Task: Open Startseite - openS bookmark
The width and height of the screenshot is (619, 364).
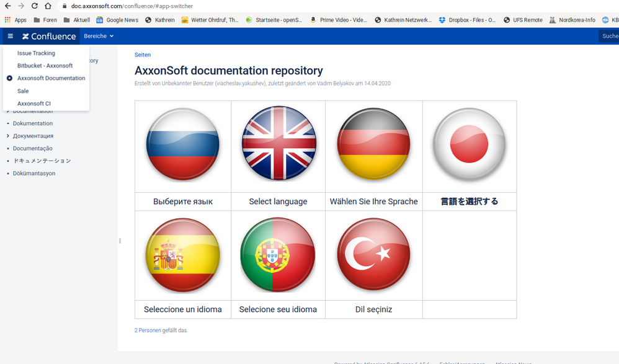Action: pos(274,20)
